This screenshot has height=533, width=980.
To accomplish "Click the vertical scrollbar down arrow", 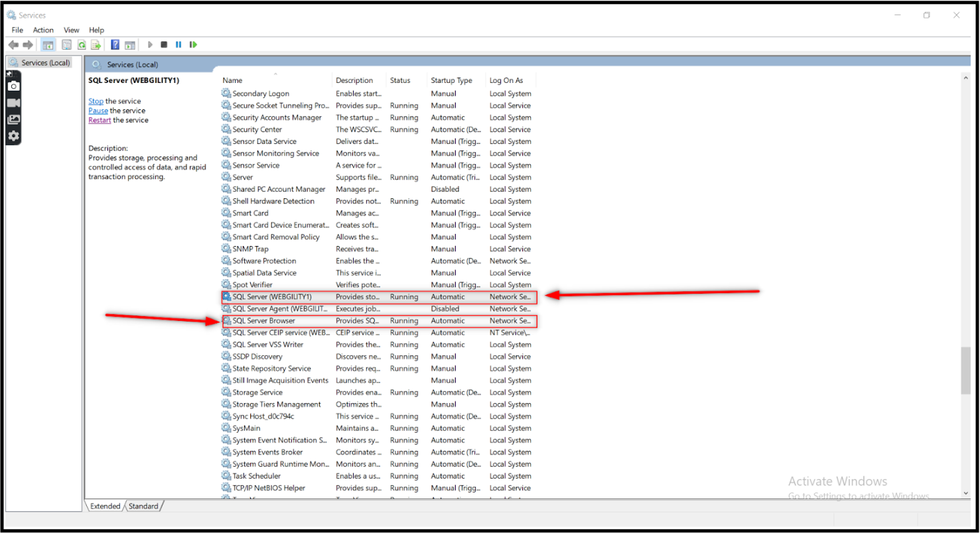I will pos(965,493).
